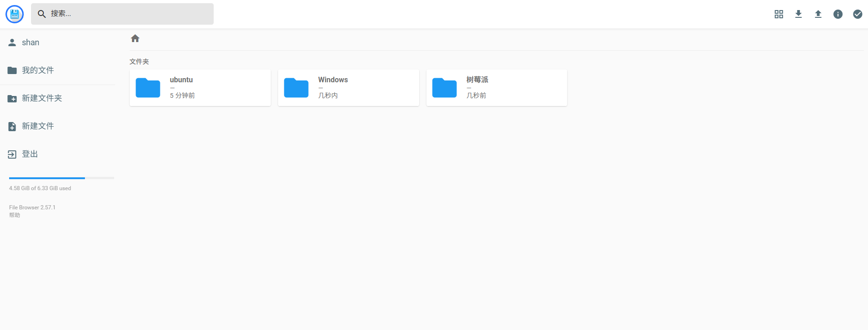The width and height of the screenshot is (868, 330).
Task: Click 新建文件夹 to create folder
Action: point(42,98)
